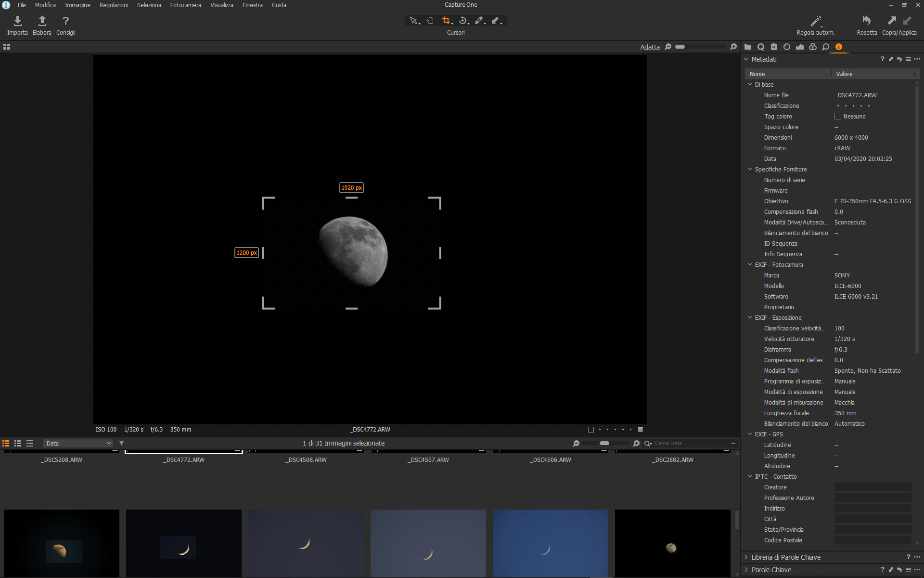Select the arrow Selection cursor tool
Viewport: 924px width, 578px height.
point(413,20)
